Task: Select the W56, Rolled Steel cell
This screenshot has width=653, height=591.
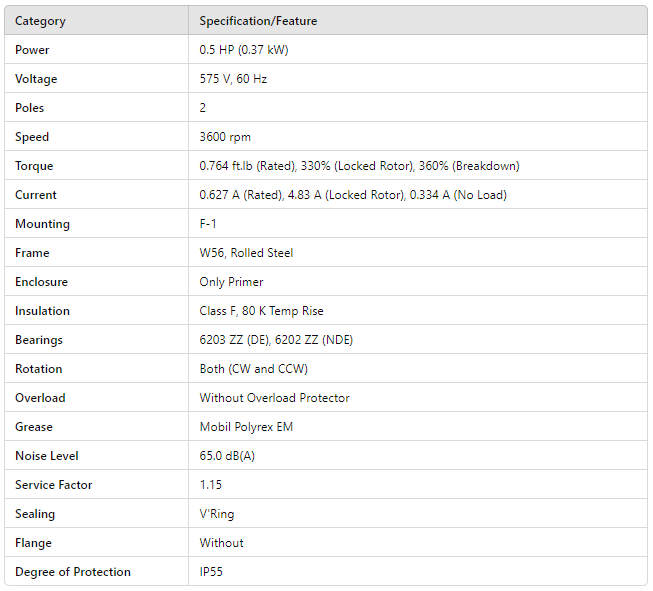Action: [246, 253]
